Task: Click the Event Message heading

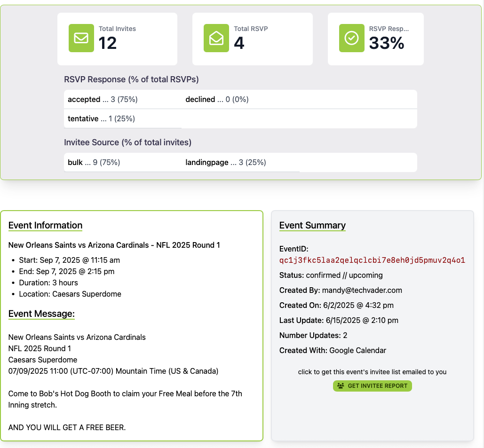Action: pyautogui.click(x=41, y=314)
